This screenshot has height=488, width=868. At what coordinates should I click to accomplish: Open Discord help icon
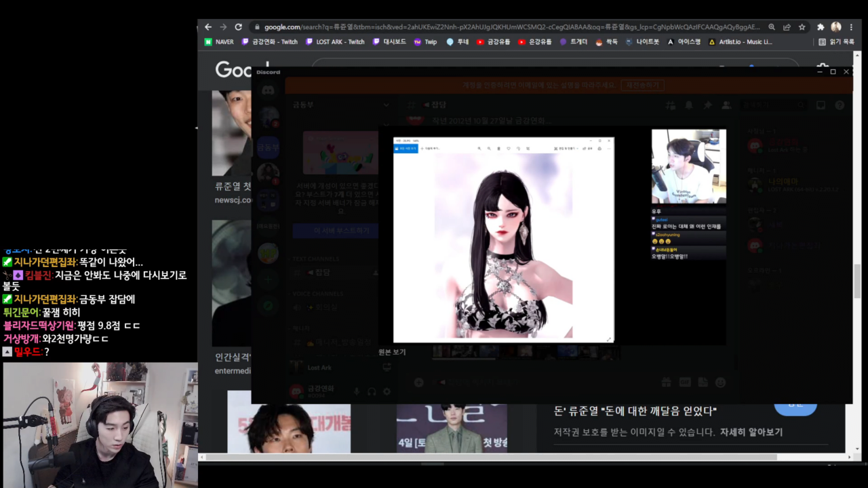(x=840, y=105)
